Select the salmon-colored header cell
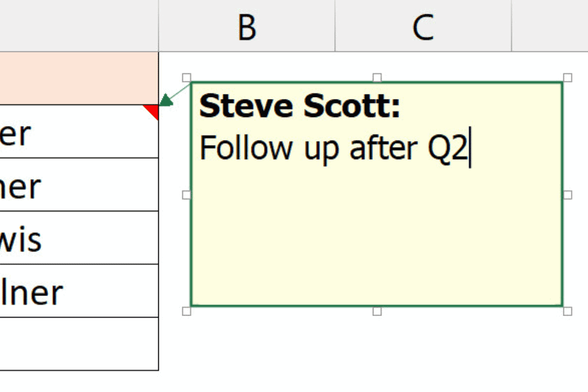The height and width of the screenshot is (392, 588). click(x=78, y=77)
